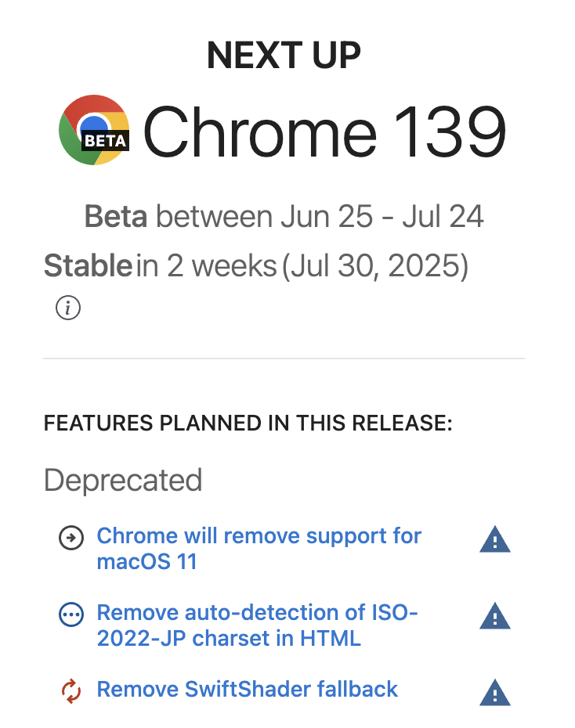575x728 pixels.
Task: Open the stable release info icon
Action: click(68, 308)
